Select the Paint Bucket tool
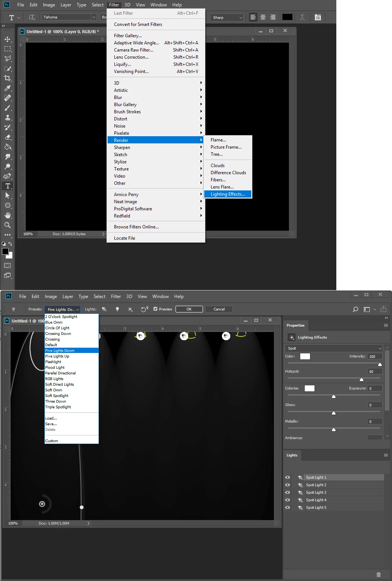The image size is (392, 581). pos(8,147)
